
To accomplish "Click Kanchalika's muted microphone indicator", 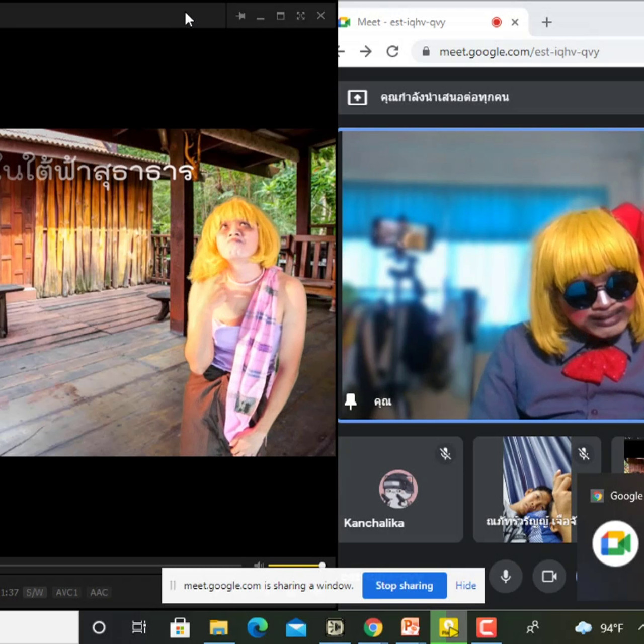I will pyautogui.click(x=445, y=454).
